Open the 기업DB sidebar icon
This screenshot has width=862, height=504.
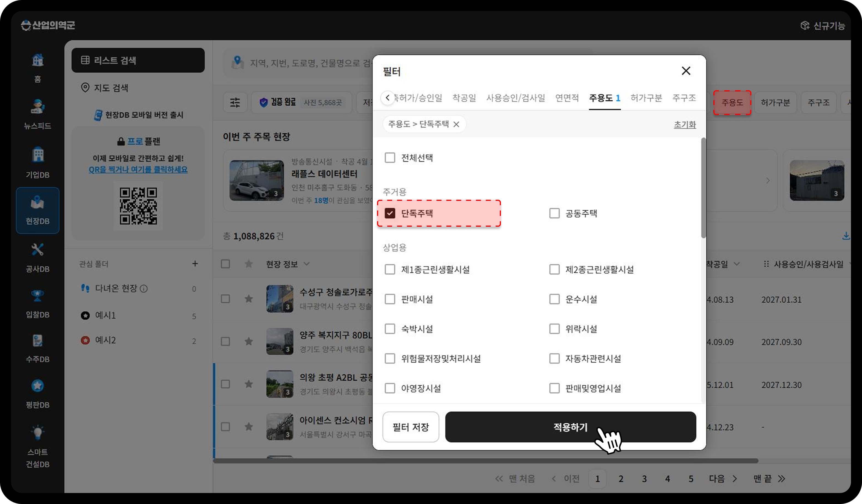(38, 155)
